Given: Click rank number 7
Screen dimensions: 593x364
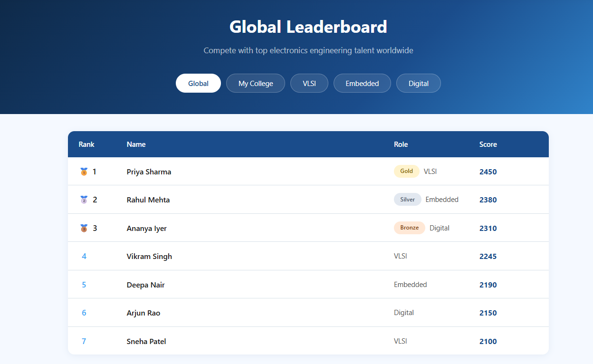Looking at the screenshot, I should (84, 341).
